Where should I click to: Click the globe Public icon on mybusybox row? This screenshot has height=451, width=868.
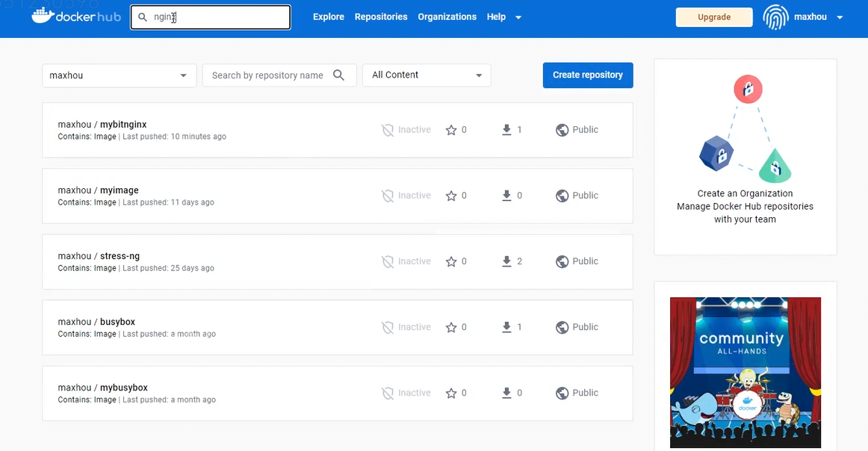click(562, 394)
